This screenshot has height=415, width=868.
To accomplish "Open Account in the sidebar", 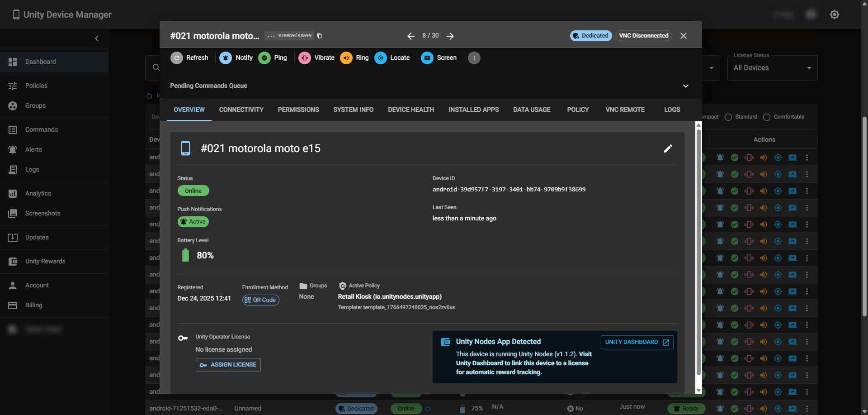I will tap(54, 285).
